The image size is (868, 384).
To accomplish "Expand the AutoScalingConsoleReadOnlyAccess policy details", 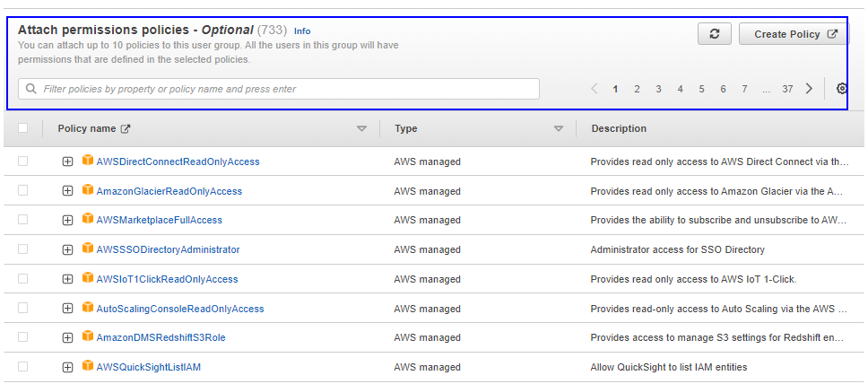I will pos(67,309).
